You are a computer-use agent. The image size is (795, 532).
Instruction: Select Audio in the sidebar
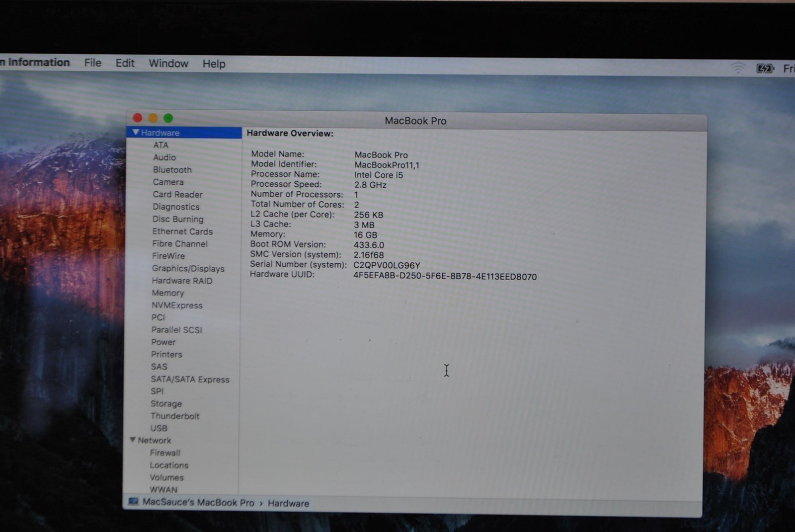click(x=164, y=157)
